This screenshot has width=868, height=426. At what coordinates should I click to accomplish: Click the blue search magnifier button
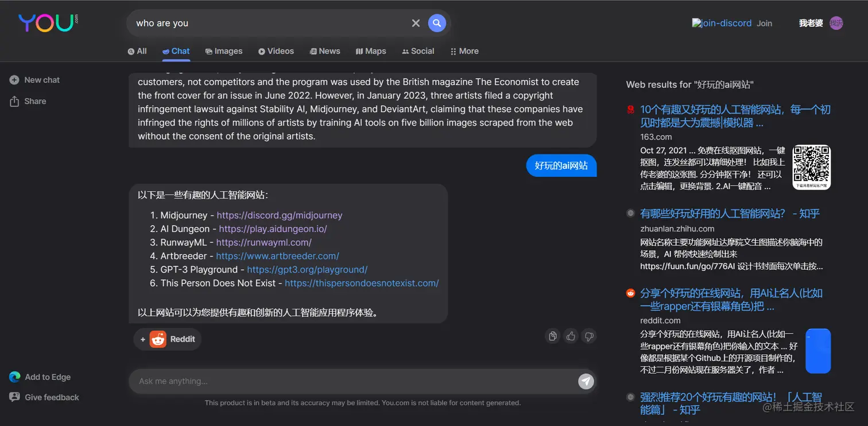pyautogui.click(x=437, y=23)
